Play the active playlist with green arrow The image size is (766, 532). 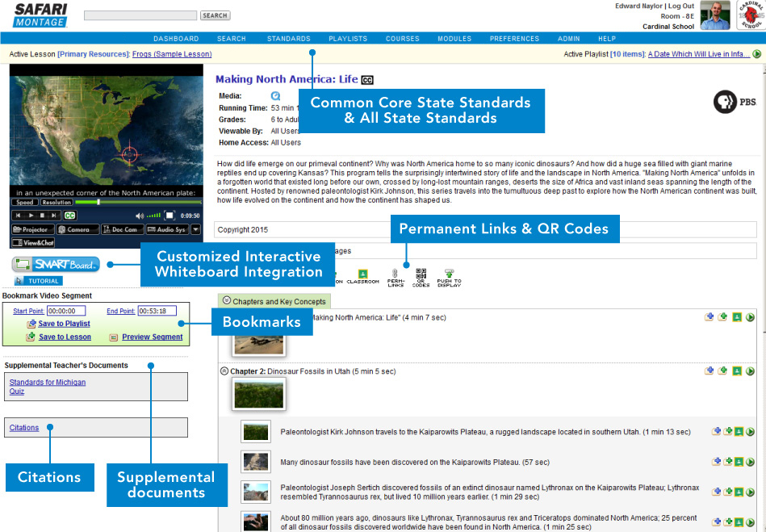tap(757, 54)
